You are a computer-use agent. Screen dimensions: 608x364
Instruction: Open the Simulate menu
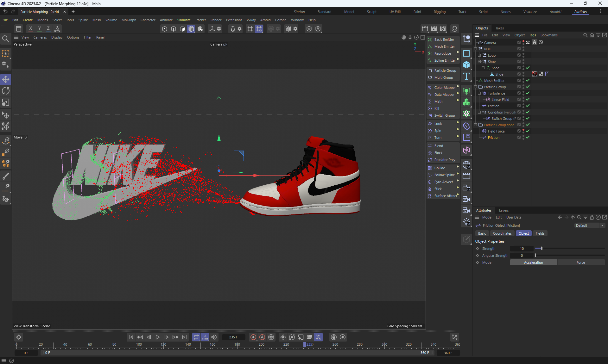pos(184,20)
